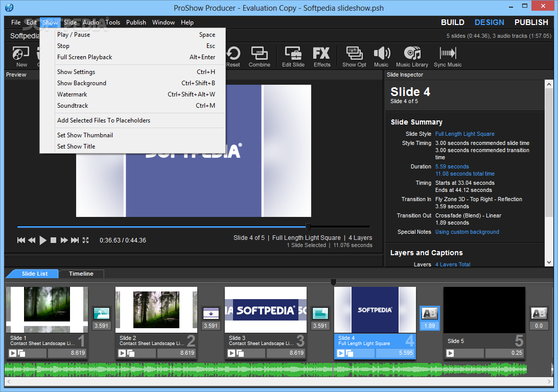Click the layers icon on Slide 2

131,353
